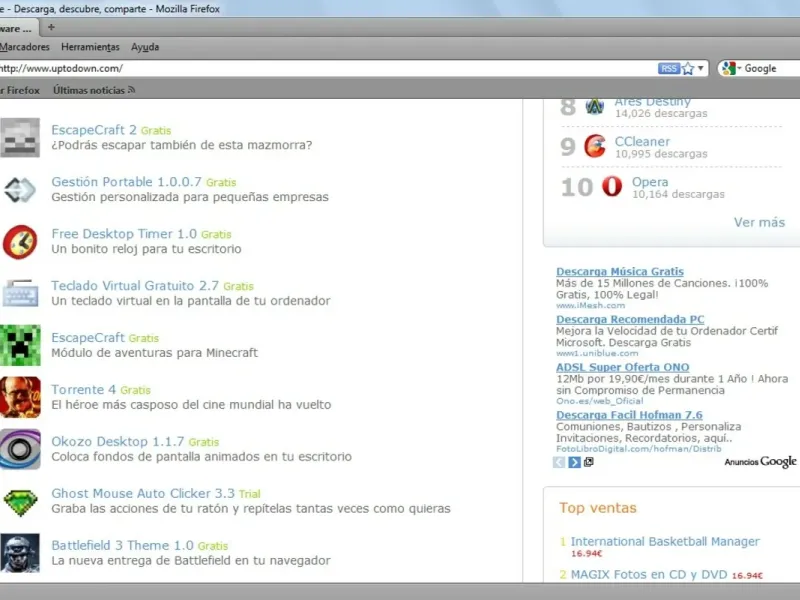This screenshot has width=800, height=600.
Task: Open EscapeCraft 2 download link
Action: [x=94, y=130]
